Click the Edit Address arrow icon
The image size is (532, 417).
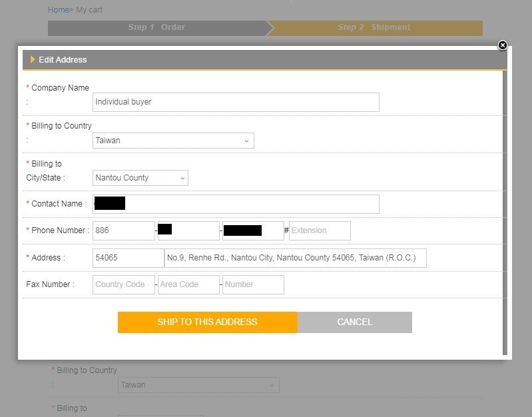tap(33, 60)
